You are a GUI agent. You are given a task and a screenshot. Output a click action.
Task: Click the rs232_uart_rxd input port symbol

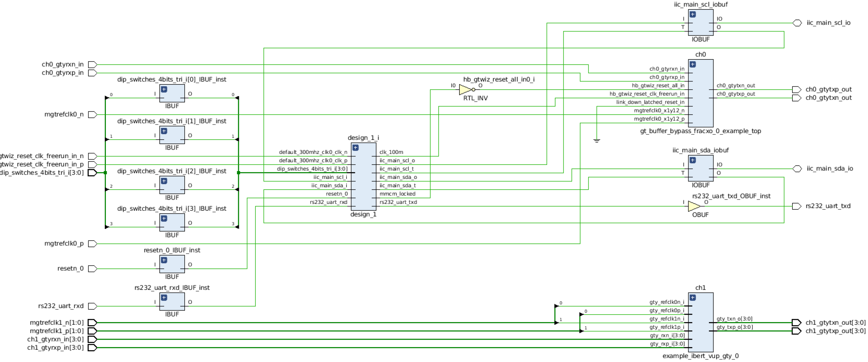point(93,306)
